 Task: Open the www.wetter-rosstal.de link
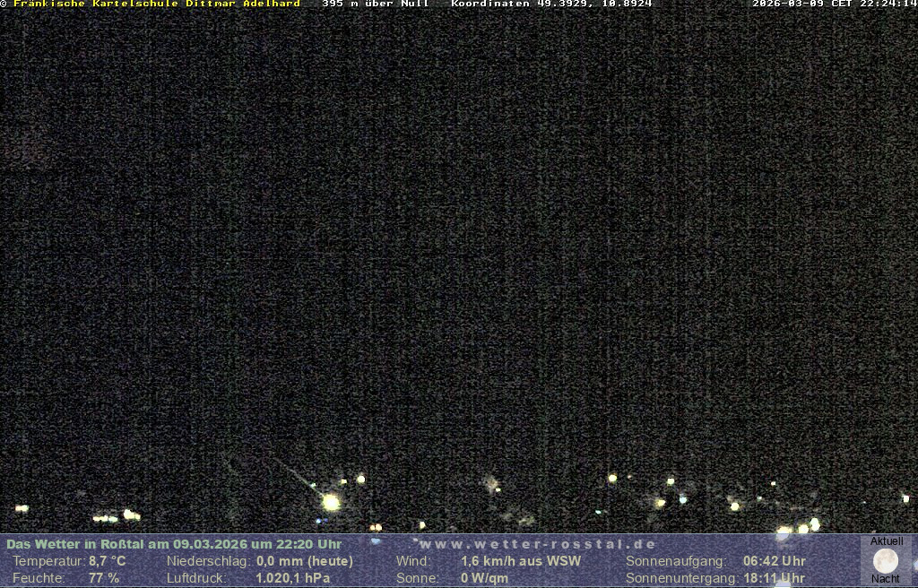tap(538, 544)
